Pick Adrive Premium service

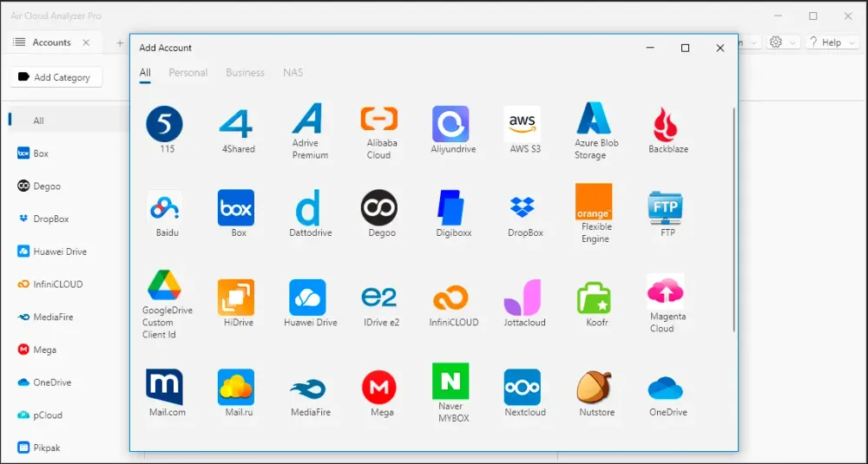coord(308,118)
